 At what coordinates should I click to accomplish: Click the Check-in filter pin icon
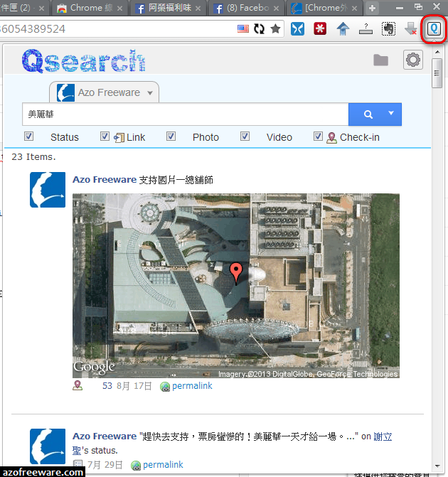[x=331, y=138]
